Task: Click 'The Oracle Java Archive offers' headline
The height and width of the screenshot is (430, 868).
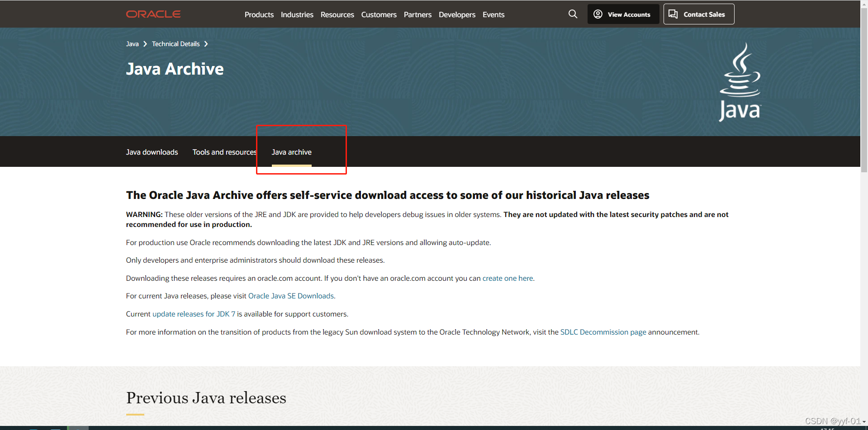Action: click(x=388, y=195)
